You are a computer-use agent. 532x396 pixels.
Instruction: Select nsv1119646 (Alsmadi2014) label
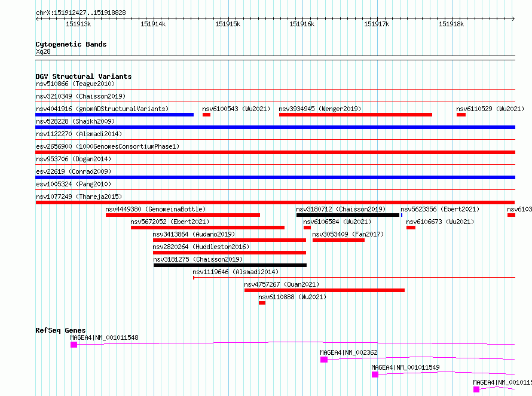point(236,272)
